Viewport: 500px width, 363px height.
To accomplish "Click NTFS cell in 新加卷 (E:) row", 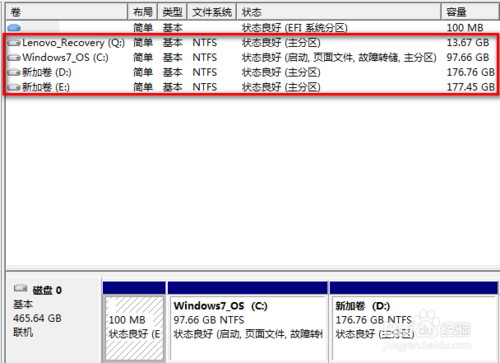I will coord(205,87).
